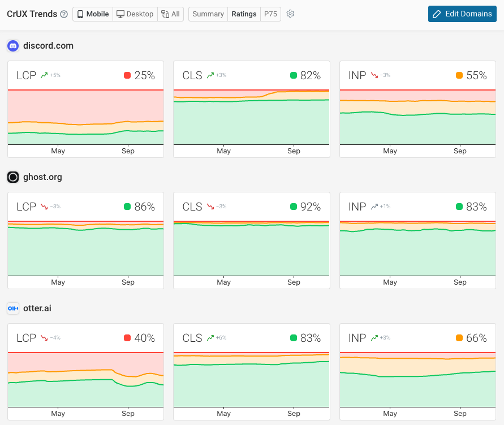Click the ghost.org logo icon
Viewport: 504px width, 425px height.
point(12,177)
